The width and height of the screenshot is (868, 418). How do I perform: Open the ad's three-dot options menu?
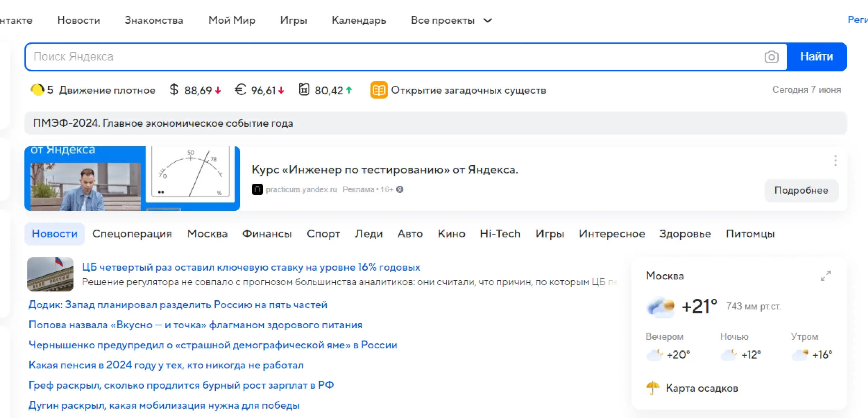[835, 160]
